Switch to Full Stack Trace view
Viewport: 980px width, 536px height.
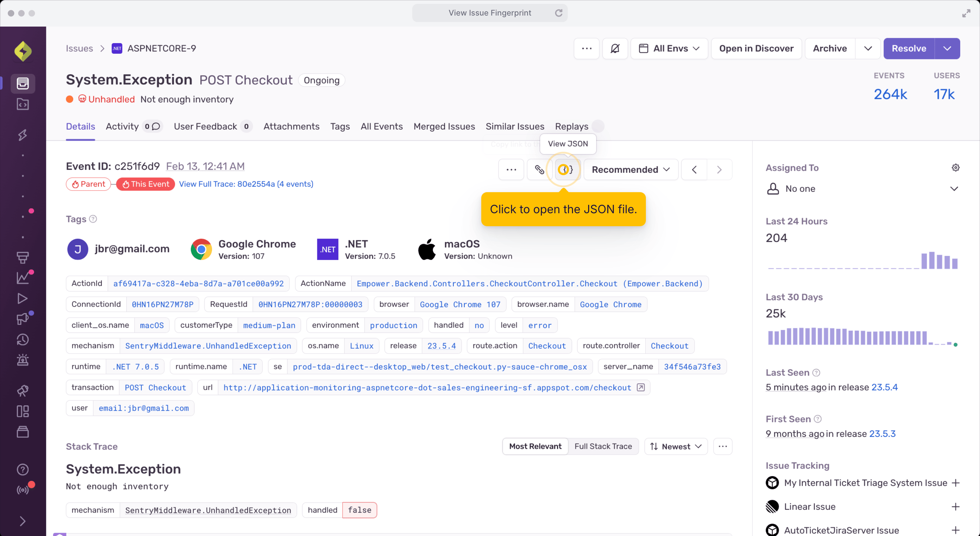[x=603, y=446]
